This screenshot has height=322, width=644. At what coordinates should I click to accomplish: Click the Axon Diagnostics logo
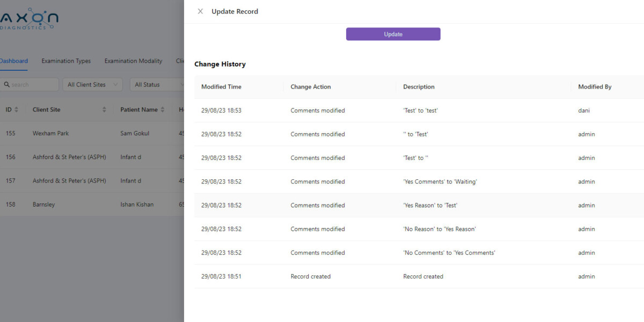(x=30, y=18)
